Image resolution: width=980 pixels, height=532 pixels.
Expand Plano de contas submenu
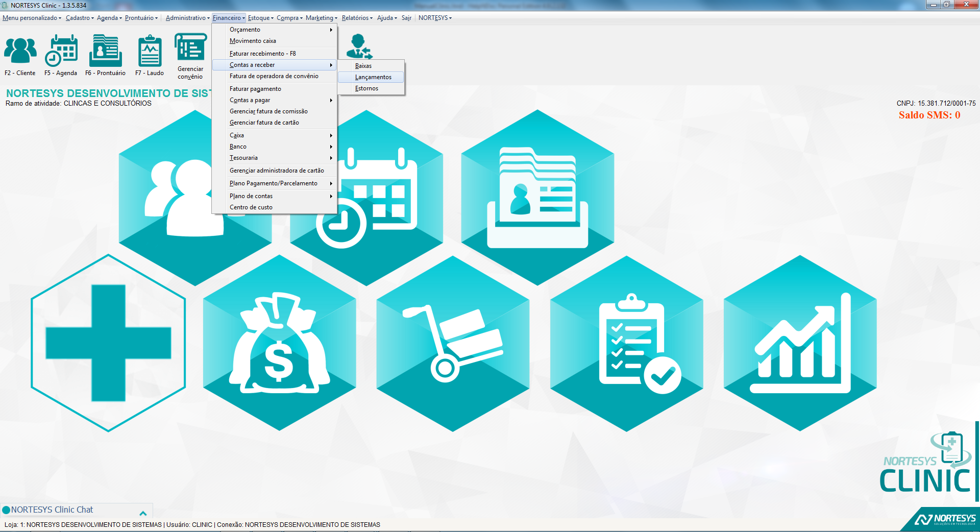[x=275, y=196]
